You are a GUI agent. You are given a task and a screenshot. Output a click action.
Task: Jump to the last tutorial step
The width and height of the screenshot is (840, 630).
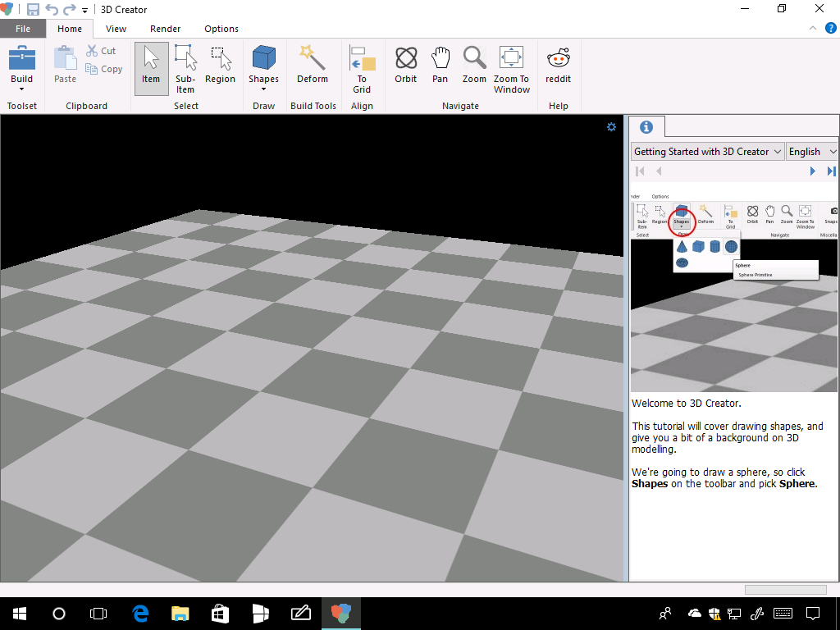click(832, 171)
